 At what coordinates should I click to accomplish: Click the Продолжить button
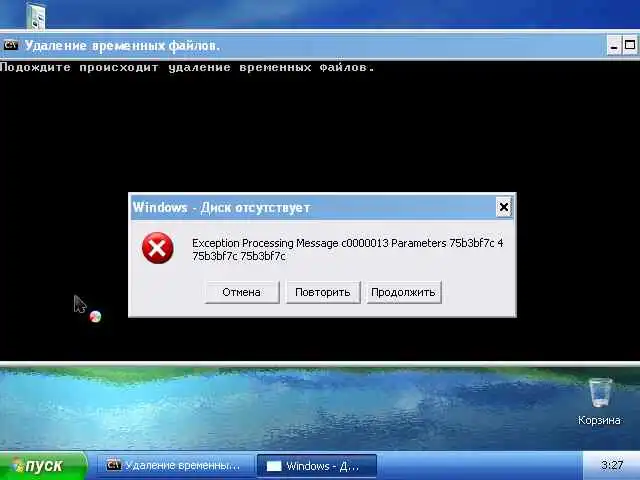pyautogui.click(x=403, y=292)
